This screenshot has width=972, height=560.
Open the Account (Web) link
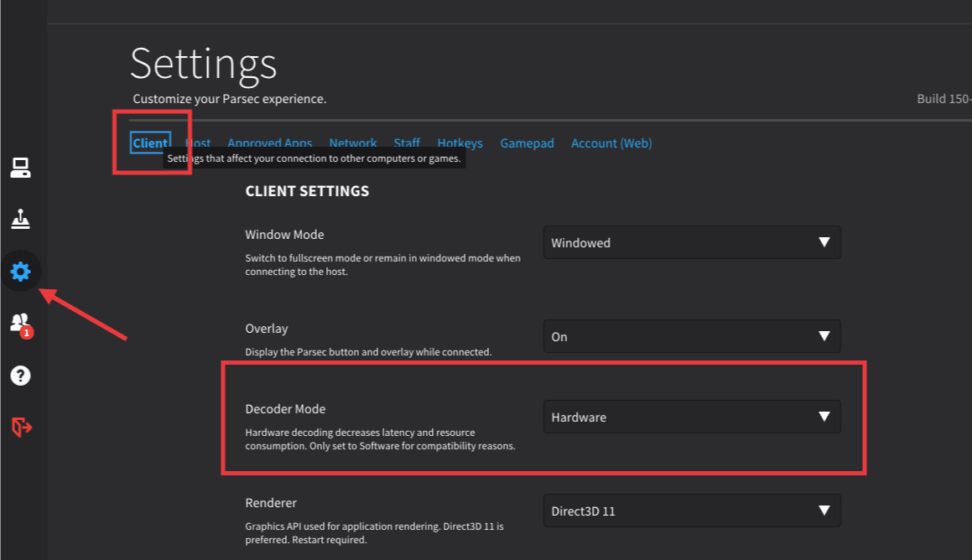(611, 143)
